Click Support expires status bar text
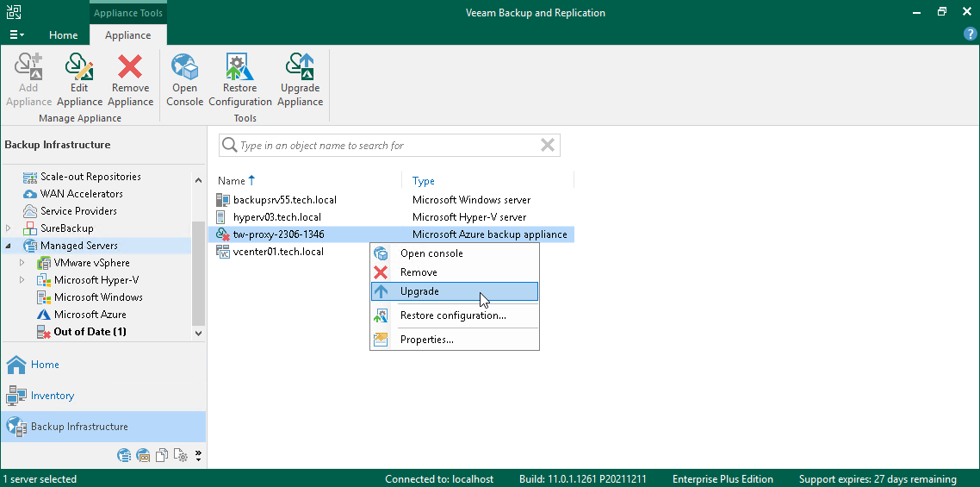 click(x=878, y=479)
